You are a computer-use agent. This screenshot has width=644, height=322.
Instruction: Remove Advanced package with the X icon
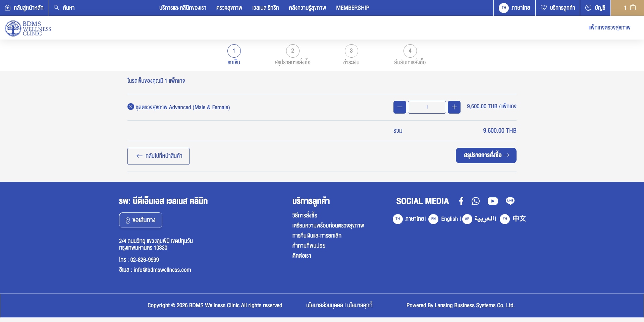131,107
